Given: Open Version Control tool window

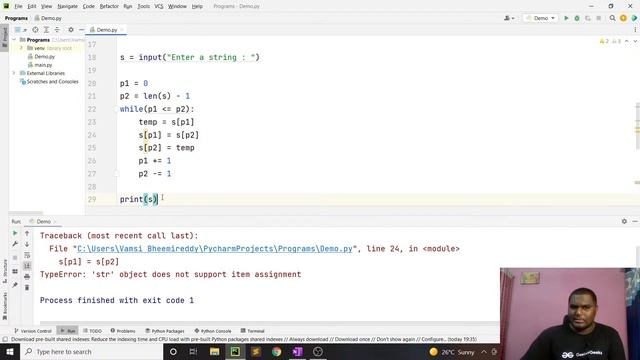Looking at the screenshot, I should (33, 331).
